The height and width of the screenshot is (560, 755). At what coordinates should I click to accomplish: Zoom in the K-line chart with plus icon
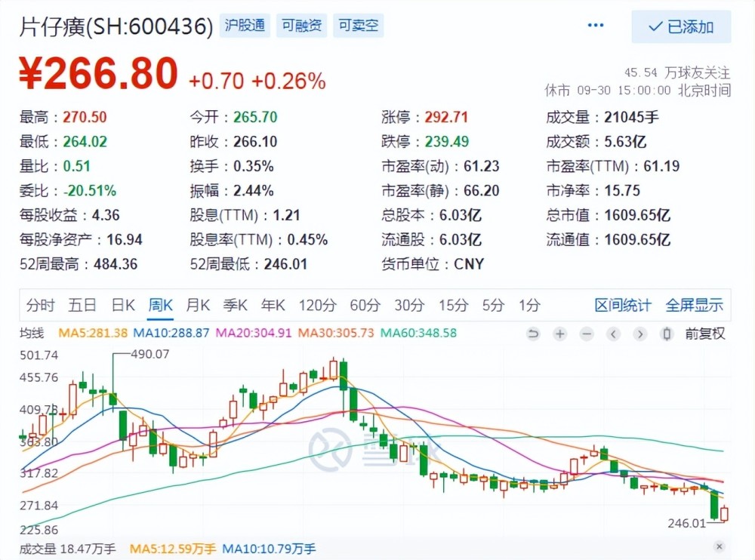559,334
